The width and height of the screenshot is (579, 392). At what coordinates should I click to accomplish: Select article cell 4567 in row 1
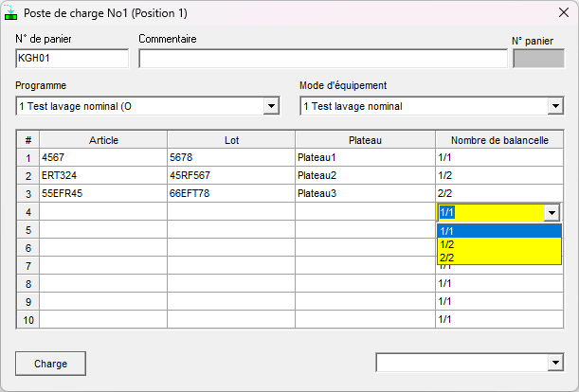pyautogui.click(x=103, y=157)
